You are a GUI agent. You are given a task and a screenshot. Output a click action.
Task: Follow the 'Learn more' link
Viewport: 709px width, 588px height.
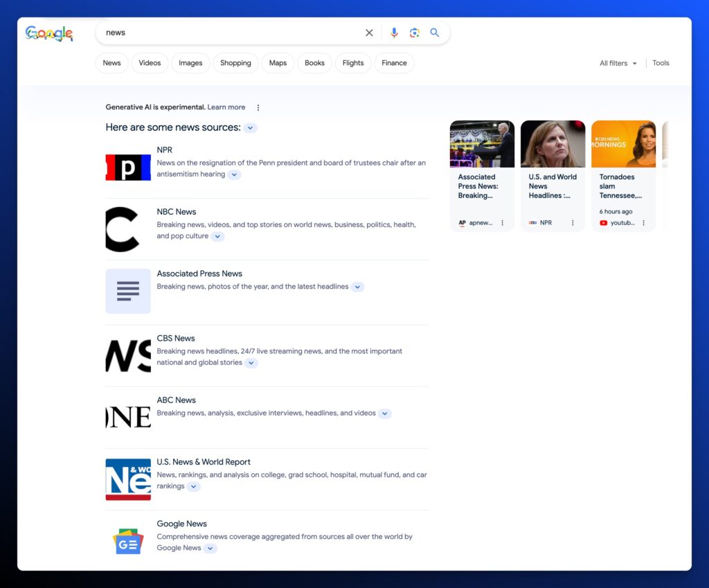tap(226, 107)
